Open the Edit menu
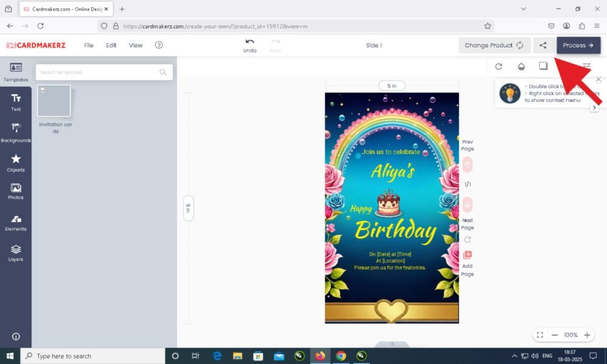The height and width of the screenshot is (364, 607). point(111,45)
